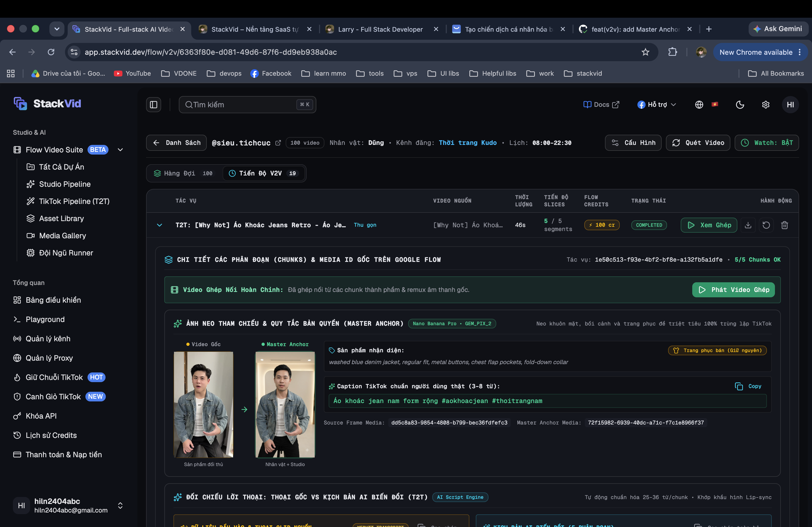Open Docs external link
The width and height of the screenshot is (812, 527).
pyautogui.click(x=601, y=105)
